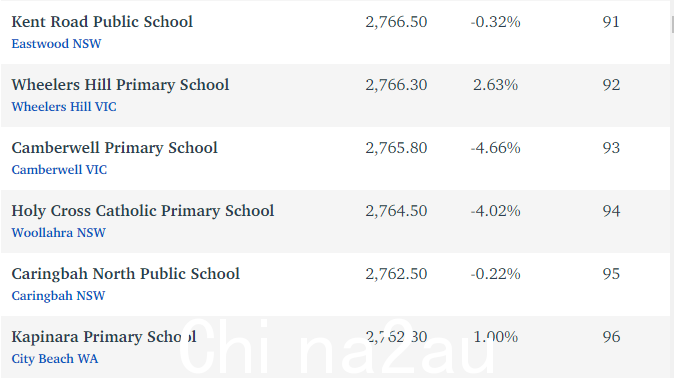Click rank number 91 in the table
This screenshot has height=378, width=674.
(611, 22)
